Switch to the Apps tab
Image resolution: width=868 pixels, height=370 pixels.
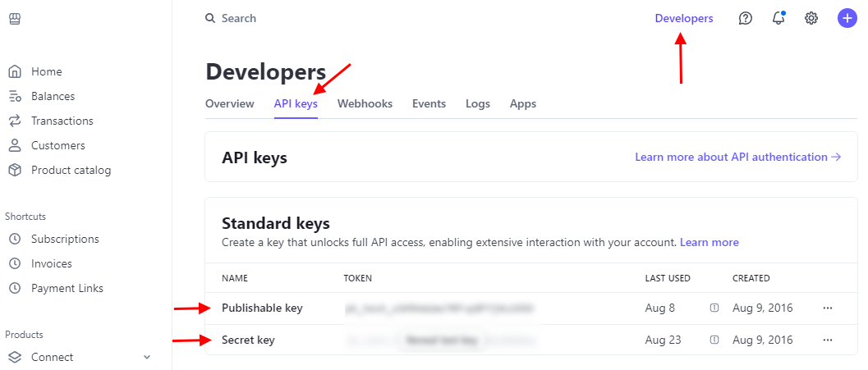(x=523, y=103)
